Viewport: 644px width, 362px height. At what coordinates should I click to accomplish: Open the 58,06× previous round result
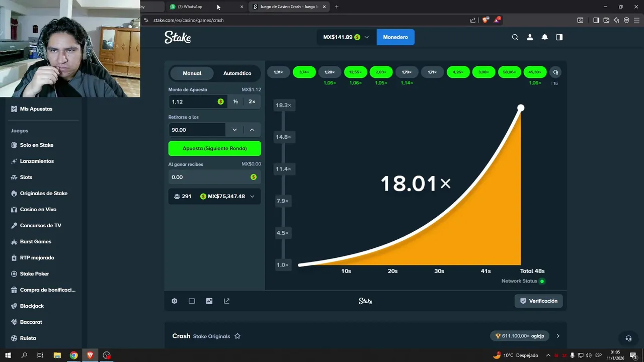click(x=509, y=72)
